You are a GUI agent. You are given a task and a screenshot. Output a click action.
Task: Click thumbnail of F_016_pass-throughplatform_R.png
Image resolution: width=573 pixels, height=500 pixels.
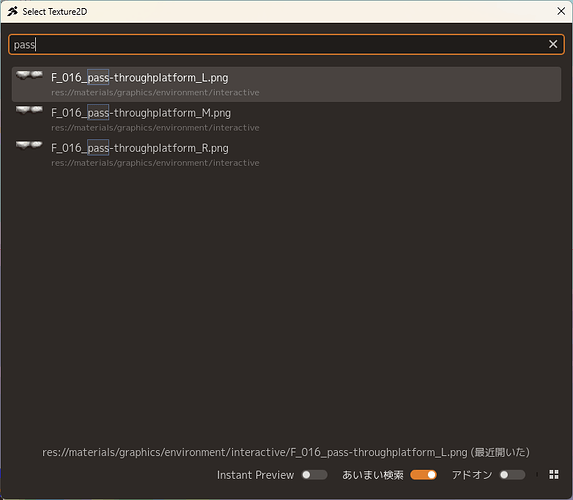point(29,145)
